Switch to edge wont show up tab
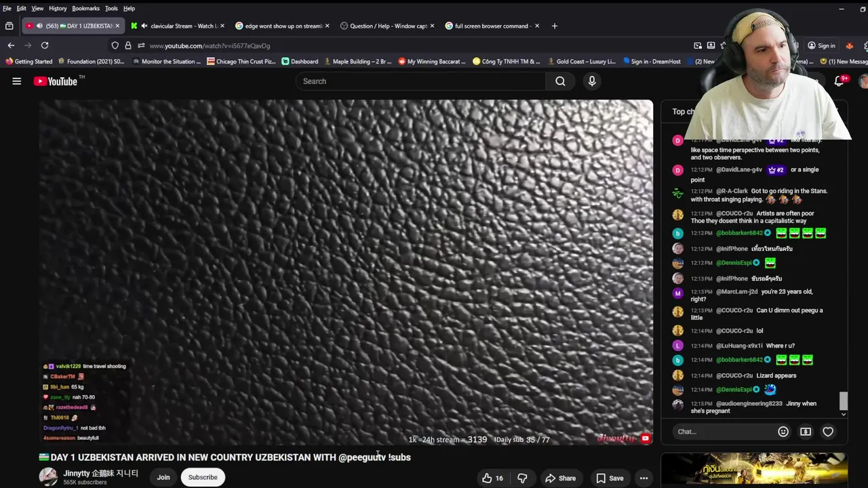Screen dimensions: 868x488 [x=281, y=26]
